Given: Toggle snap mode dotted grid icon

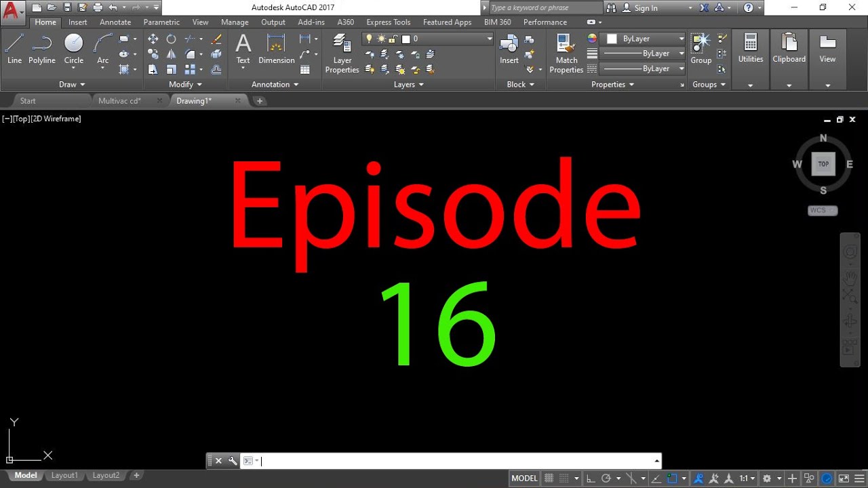Looking at the screenshot, I should pyautogui.click(x=564, y=479).
